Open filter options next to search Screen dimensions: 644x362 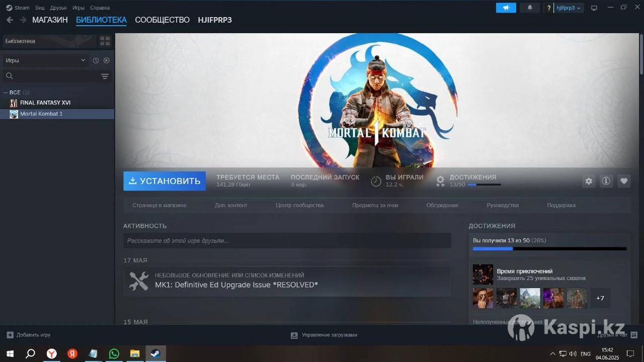[x=105, y=77]
